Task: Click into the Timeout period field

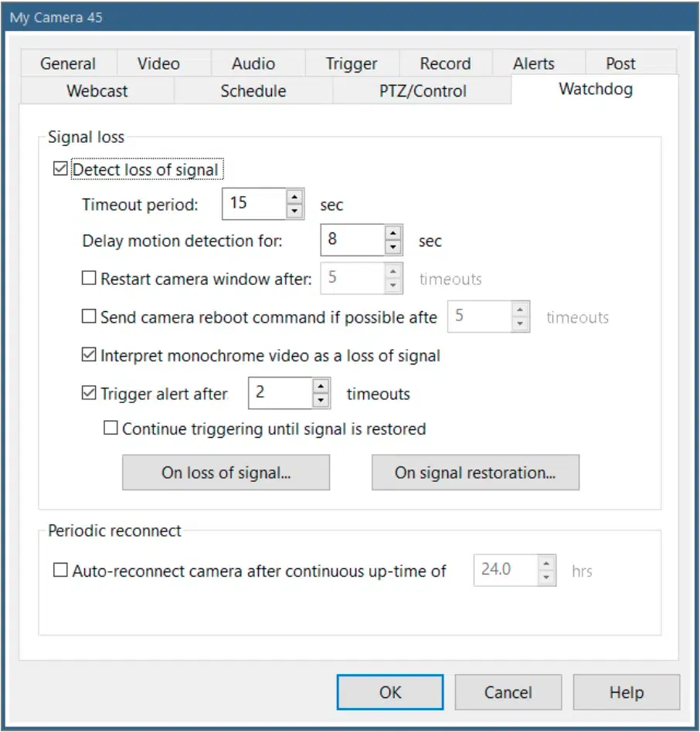Action: point(253,204)
